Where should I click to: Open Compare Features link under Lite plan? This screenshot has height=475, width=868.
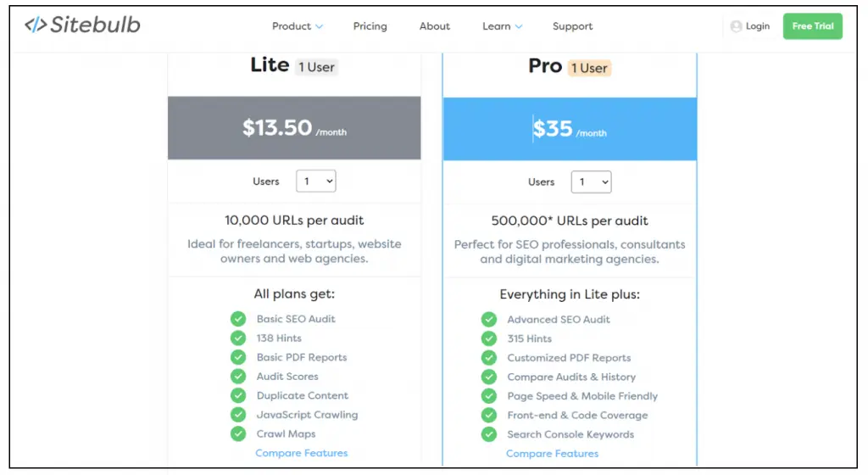(302, 453)
